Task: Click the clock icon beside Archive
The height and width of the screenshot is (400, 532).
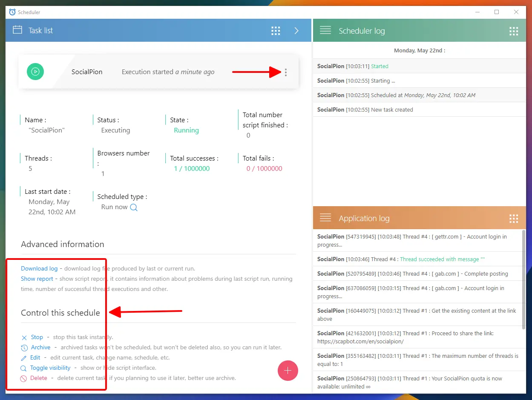Action: click(24, 348)
